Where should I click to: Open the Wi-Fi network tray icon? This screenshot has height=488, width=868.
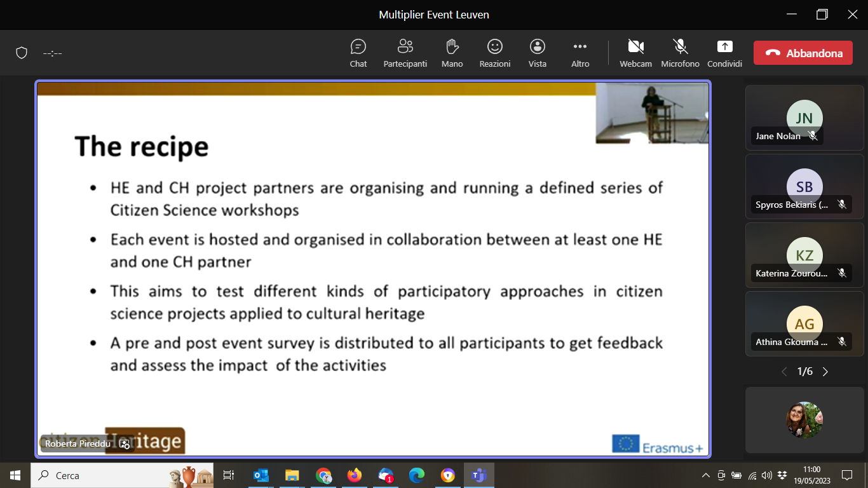[x=752, y=475]
